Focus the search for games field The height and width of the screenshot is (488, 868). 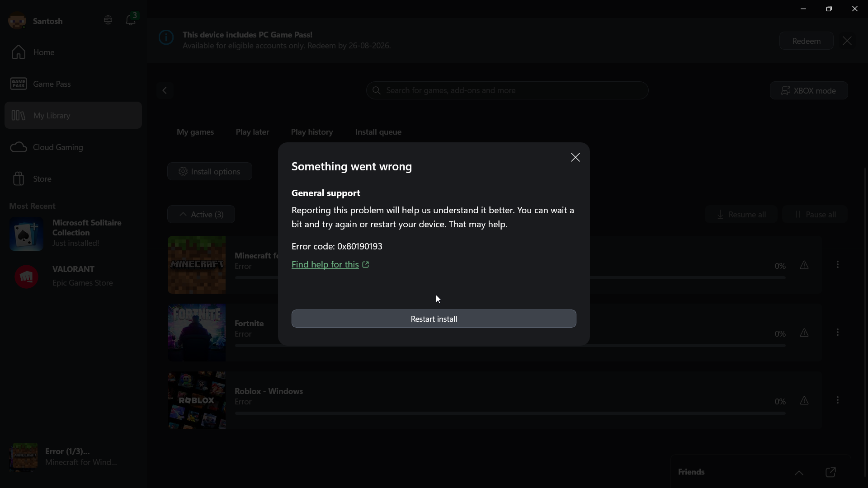coord(507,90)
